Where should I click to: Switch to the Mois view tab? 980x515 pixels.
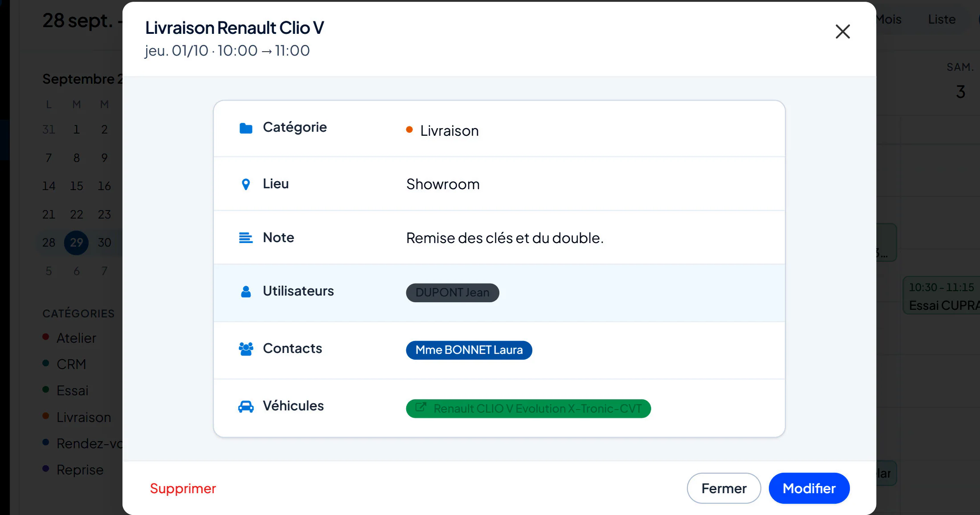[888, 20]
